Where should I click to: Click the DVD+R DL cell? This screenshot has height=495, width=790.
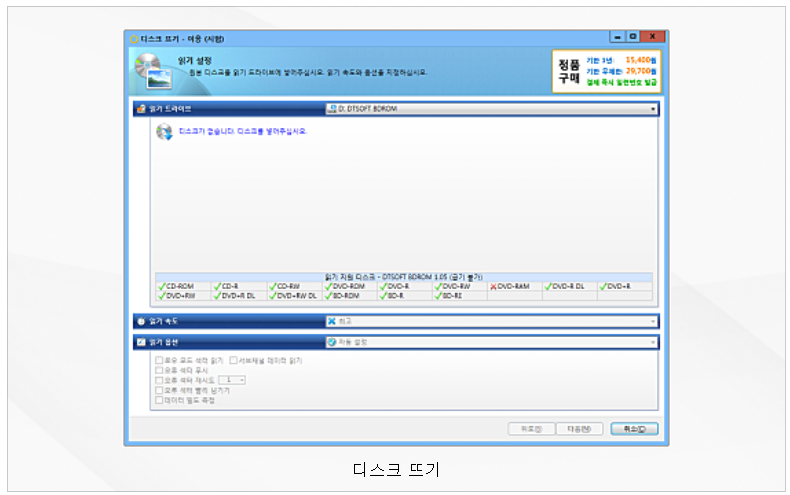[x=238, y=296]
